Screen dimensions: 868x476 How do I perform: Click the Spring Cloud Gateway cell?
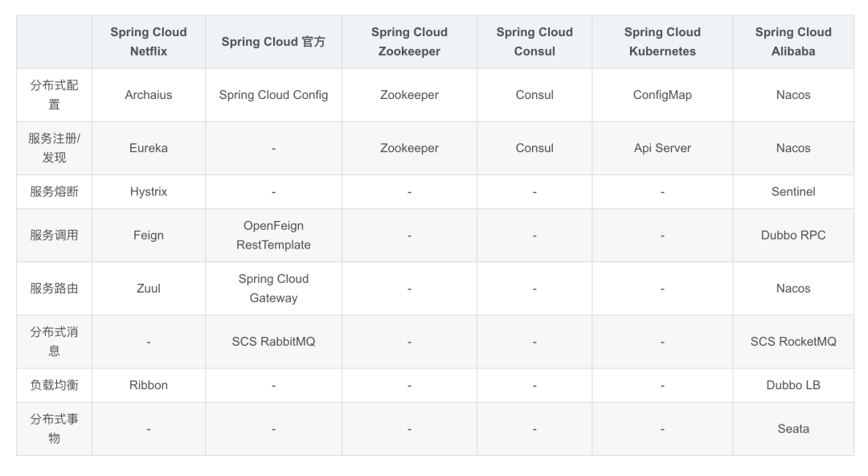[x=273, y=288]
